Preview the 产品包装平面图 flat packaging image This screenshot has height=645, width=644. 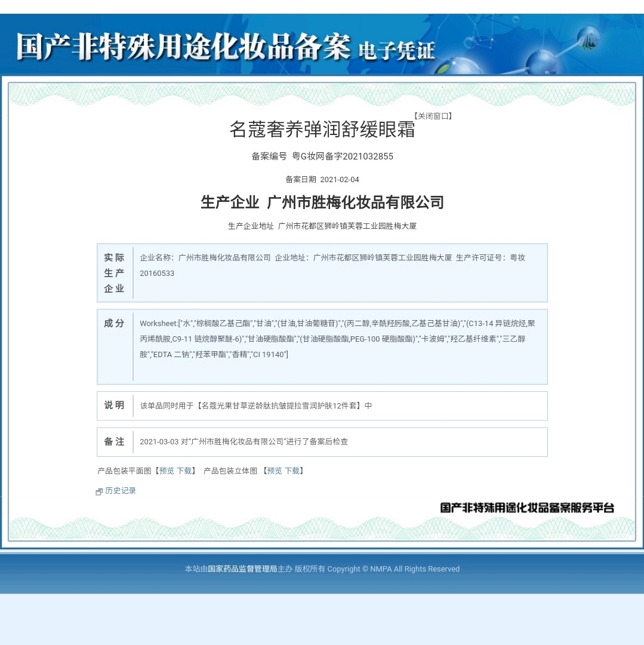pyautogui.click(x=167, y=471)
